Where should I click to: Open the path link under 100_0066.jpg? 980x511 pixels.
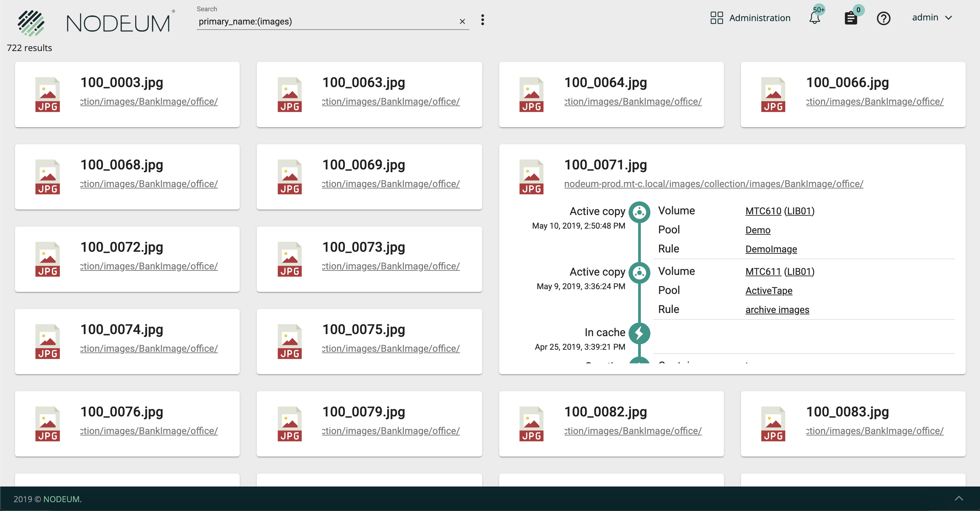pyautogui.click(x=875, y=101)
